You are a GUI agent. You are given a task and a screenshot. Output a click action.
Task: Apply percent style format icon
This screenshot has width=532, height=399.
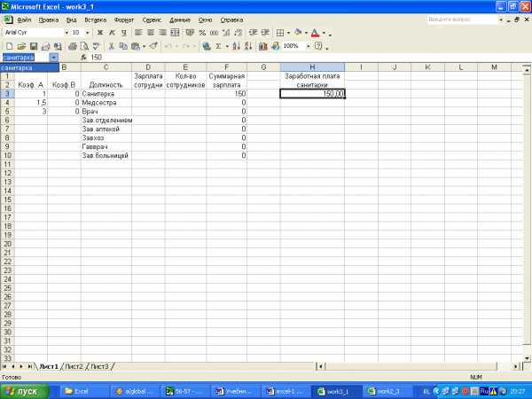click(201, 33)
